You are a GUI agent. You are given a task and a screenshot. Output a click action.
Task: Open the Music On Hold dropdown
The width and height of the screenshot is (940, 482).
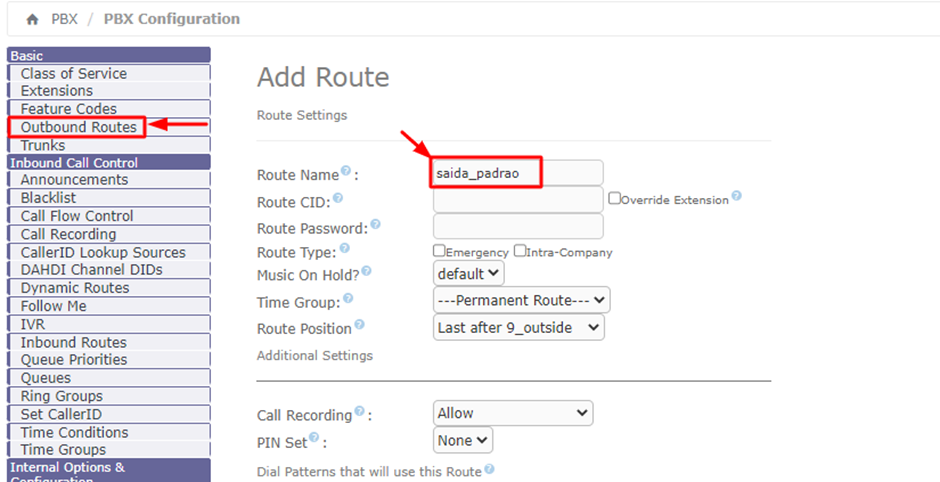coord(469,273)
